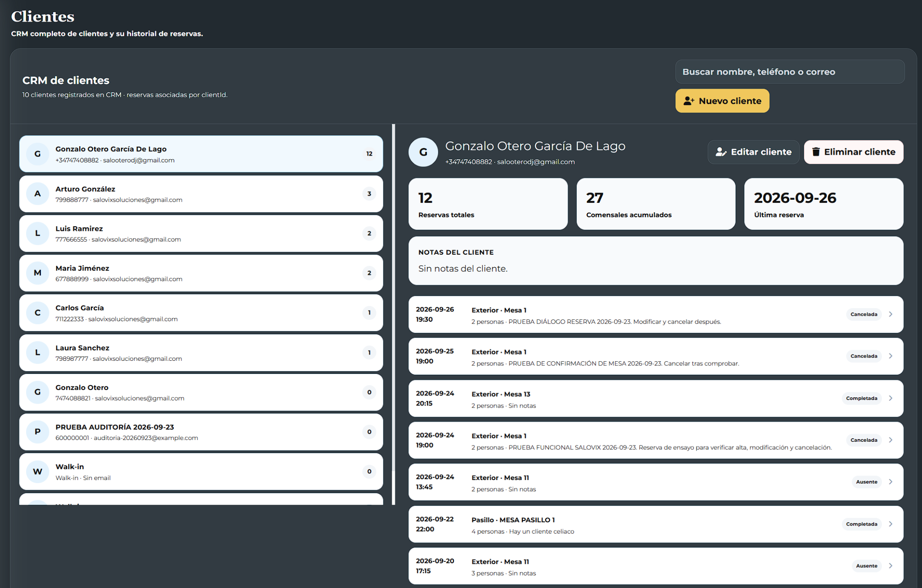Expand the MESA PASILLO 1 reservation chevron
The height and width of the screenshot is (588, 922).
[x=890, y=524]
